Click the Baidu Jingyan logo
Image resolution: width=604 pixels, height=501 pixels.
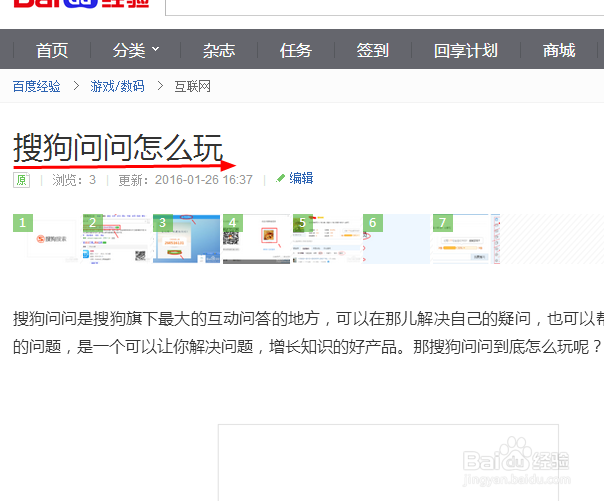pyautogui.click(x=81, y=3)
